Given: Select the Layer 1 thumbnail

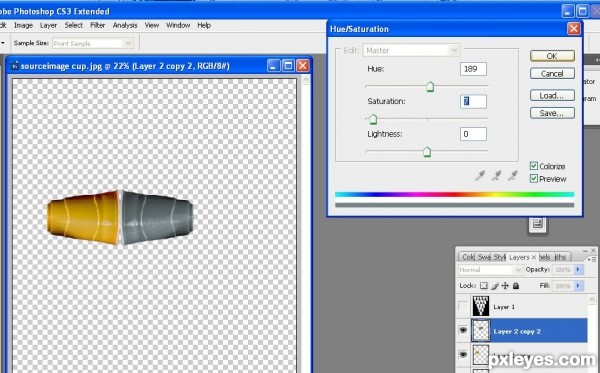Looking at the screenshot, I should coord(481,306).
